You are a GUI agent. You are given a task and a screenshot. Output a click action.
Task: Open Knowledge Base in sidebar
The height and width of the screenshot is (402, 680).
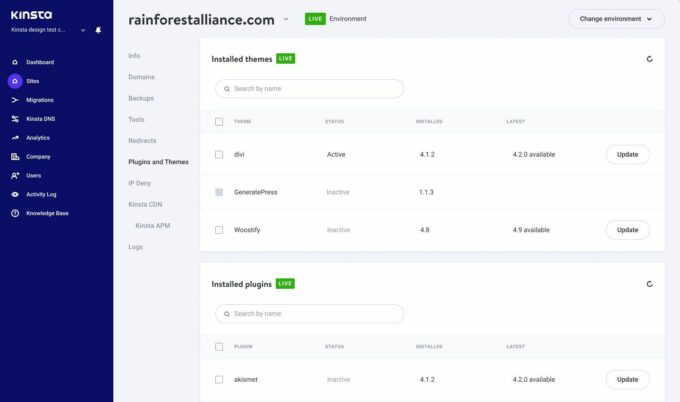click(47, 213)
